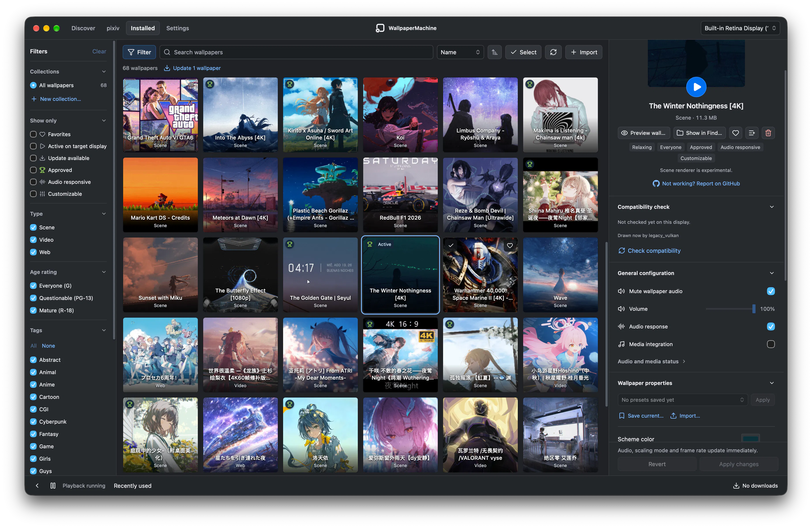Image resolution: width=812 pixels, height=528 pixels.
Task: Open the No downloads status
Action: pos(755,485)
